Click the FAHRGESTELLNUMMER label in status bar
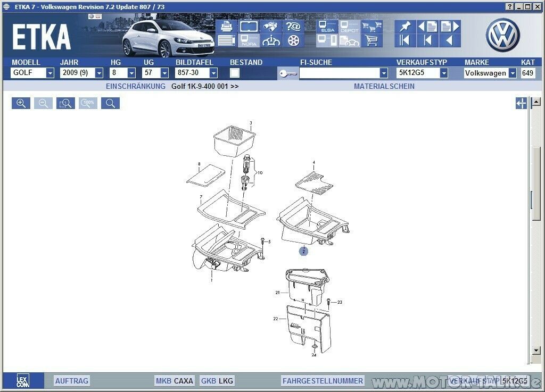The height and width of the screenshot is (392, 545). pos(323,381)
